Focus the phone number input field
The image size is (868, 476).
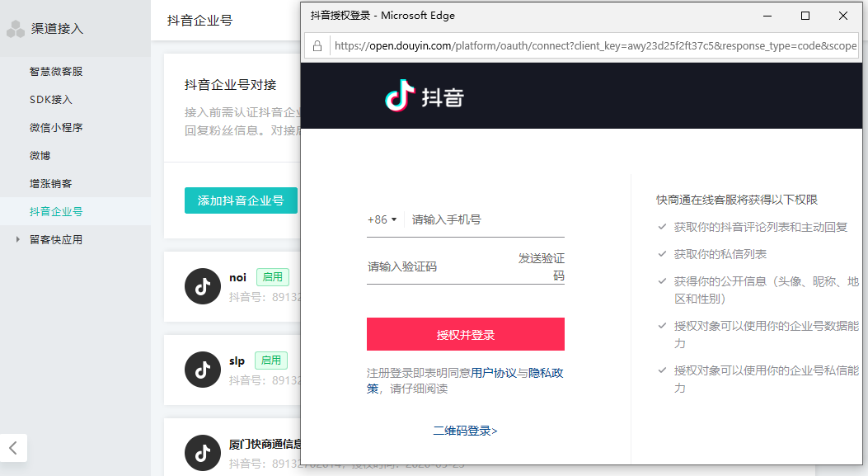coord(486,219)
